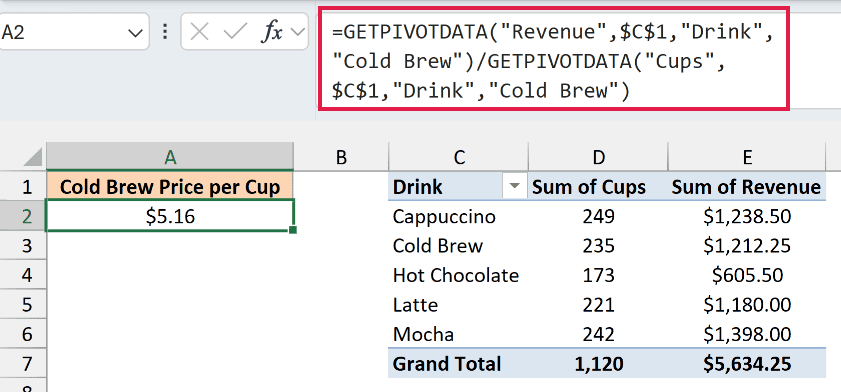Select column A header

click(x=170, y=157)
